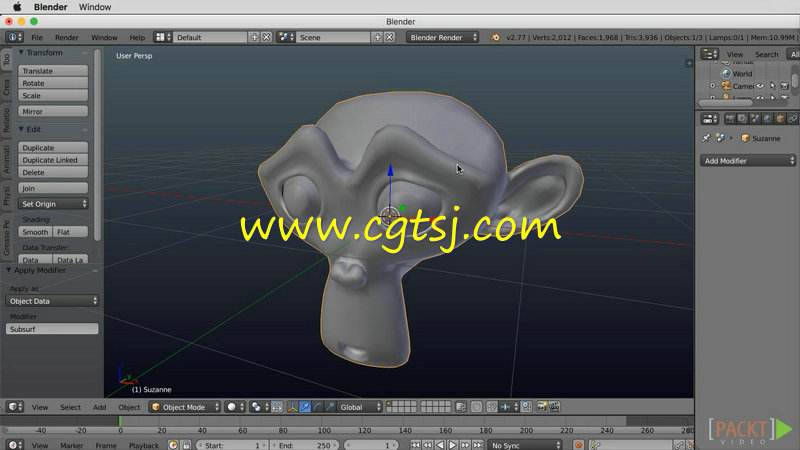This screenshot has height=450, width=800.
Task: Open the Add menu in 3D view
Action: coord(99,407)
